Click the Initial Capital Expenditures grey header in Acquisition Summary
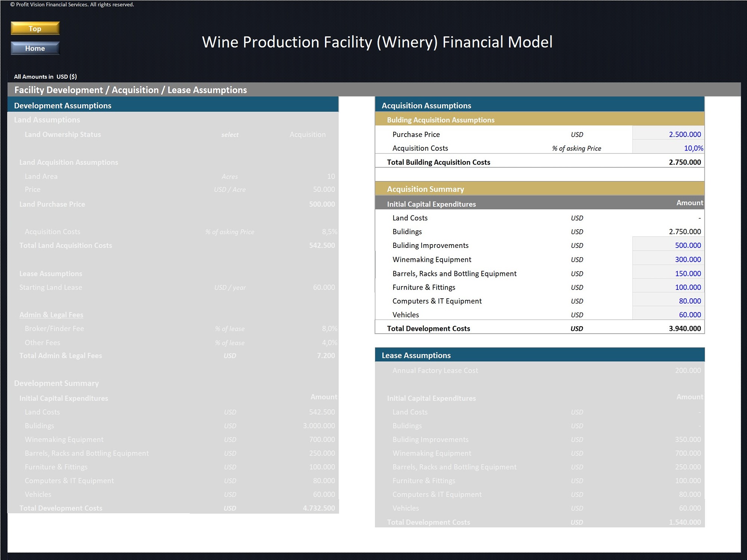 pos(539,203)
